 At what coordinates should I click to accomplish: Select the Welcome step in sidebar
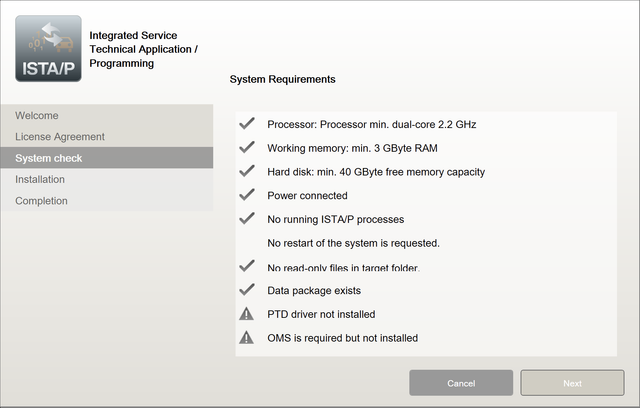coord(37,116)
